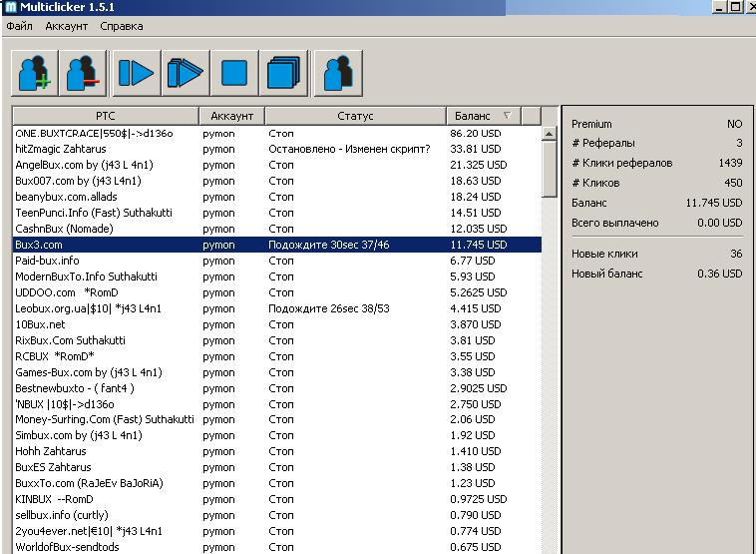
Task: Select the beanybux.com.allads row
Action: (x=277, y=197)
